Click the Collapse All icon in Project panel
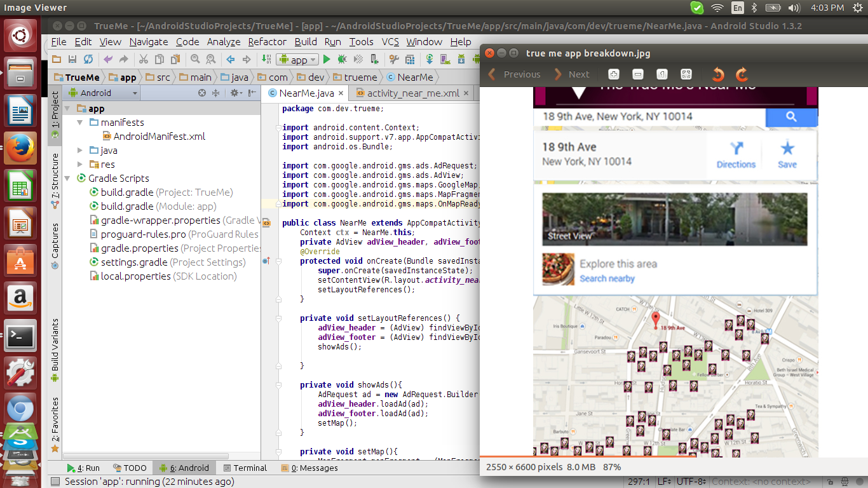Screen dimensions: 868x488 point(216,93)
